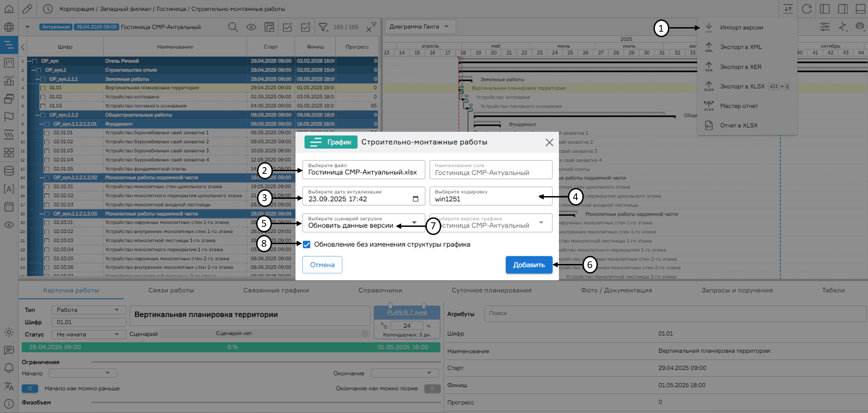Click the notification bell in sidebar
The height and width of the screenshot is (413, 868).
[9, 368]
